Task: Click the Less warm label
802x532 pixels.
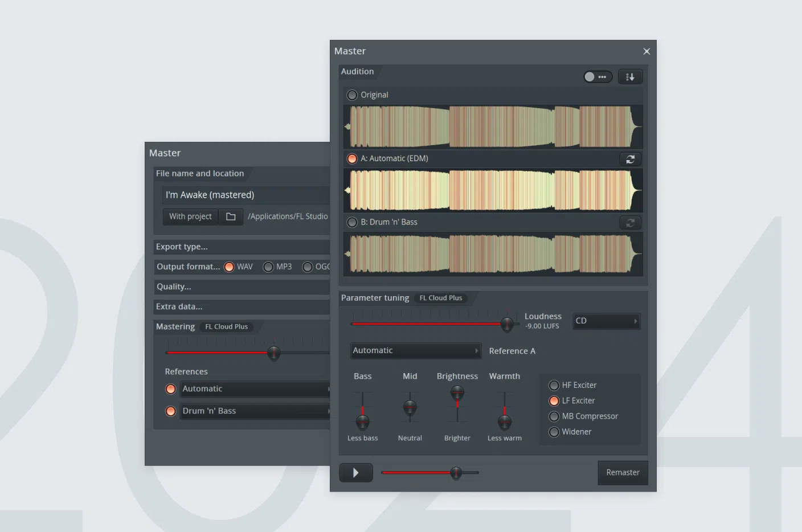Action: pos(504,438)
